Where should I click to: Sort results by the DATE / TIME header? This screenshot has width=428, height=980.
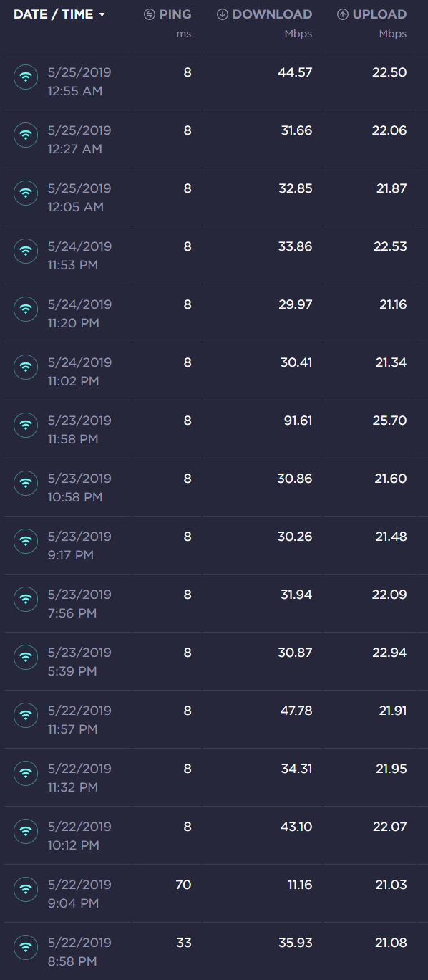tap(54, 14)
